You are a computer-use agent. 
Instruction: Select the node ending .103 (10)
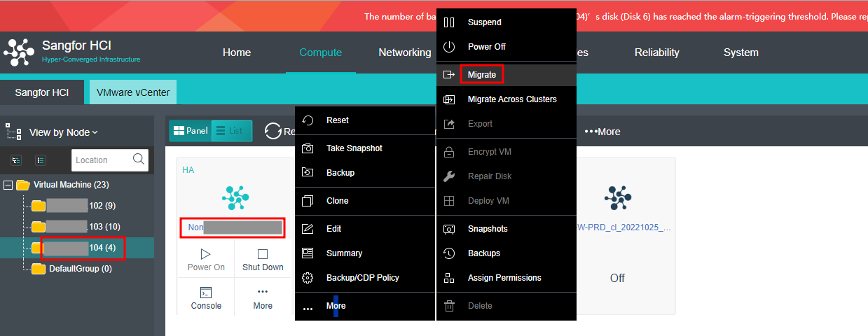click(x=77, y=227)
